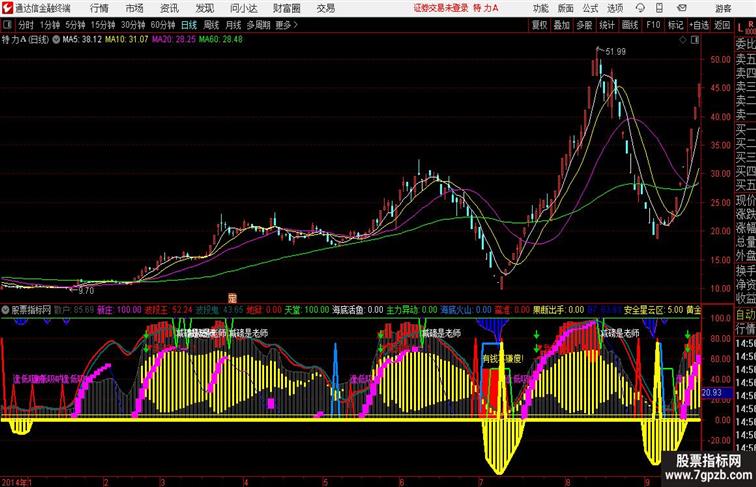
Task: Open the 财富圈 menu
Action: click(x=286, y=8)
